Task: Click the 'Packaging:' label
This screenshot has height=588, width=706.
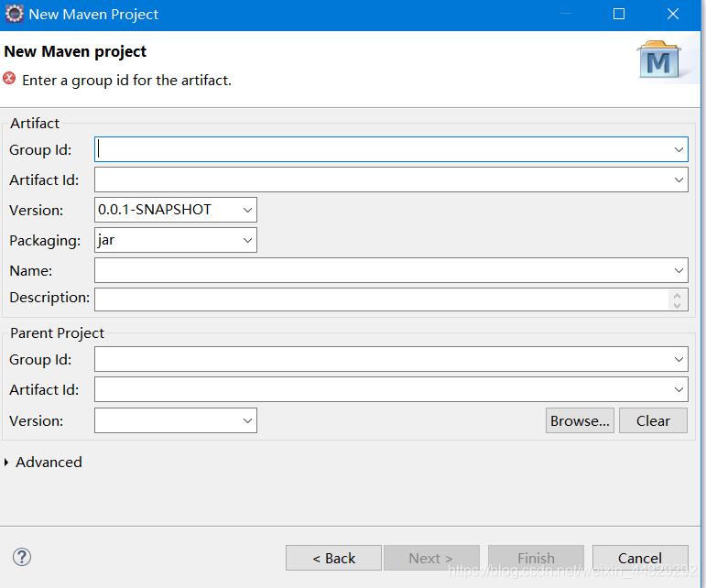Action: point(45,241)
